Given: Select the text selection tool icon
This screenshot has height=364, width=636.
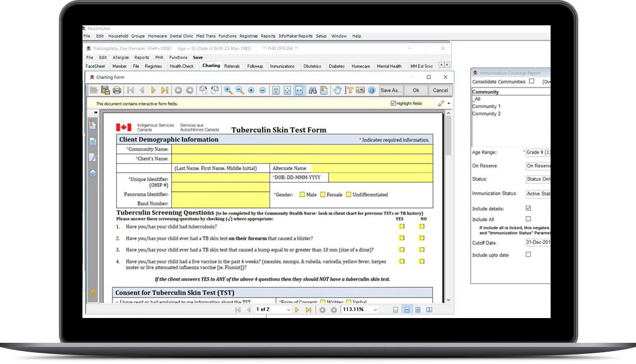Looking at the screenshot, I should (349, 90).
